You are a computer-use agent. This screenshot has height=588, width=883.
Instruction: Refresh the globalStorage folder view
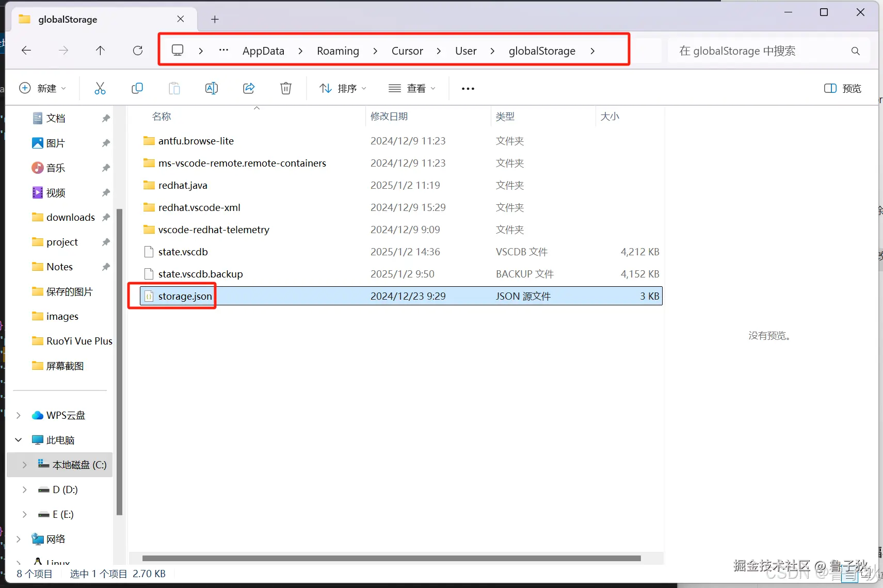[138, 50]
